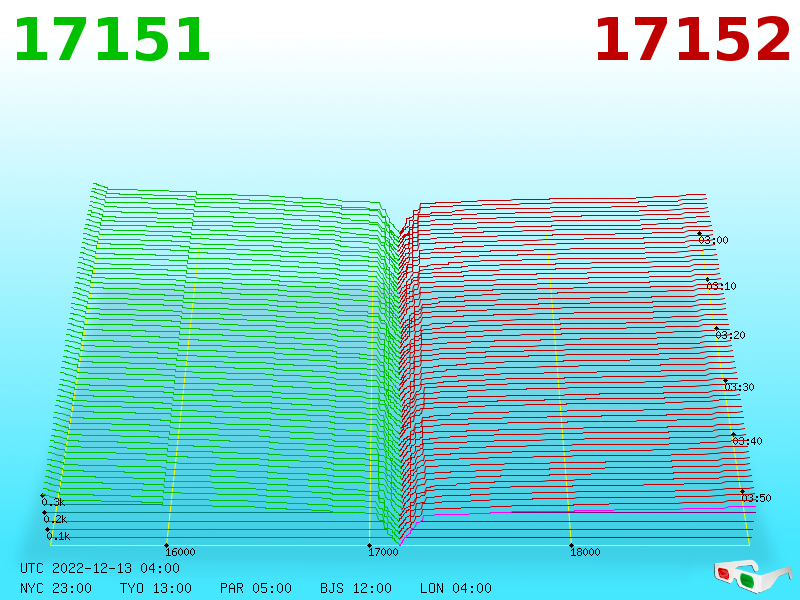800x600 pixels.
Task: Click the LON 04:00 time
Action: pyautogui.click(x=456, y=588)
